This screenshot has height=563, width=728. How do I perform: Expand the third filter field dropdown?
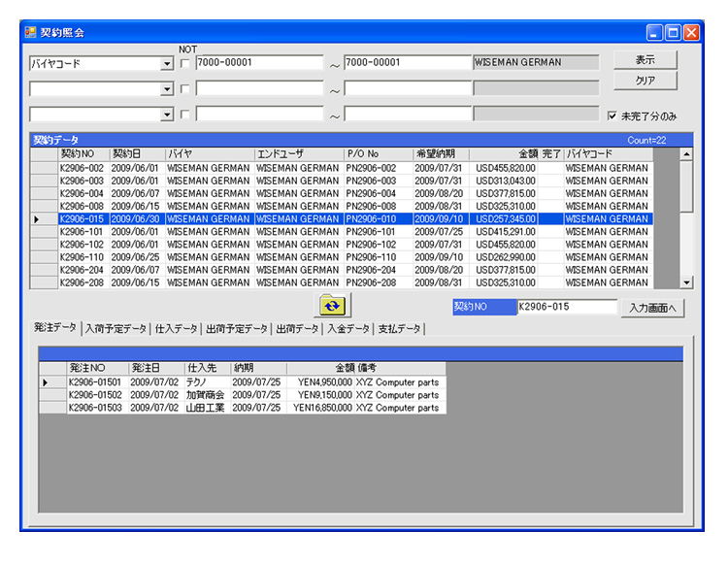(x=167, y=115)
